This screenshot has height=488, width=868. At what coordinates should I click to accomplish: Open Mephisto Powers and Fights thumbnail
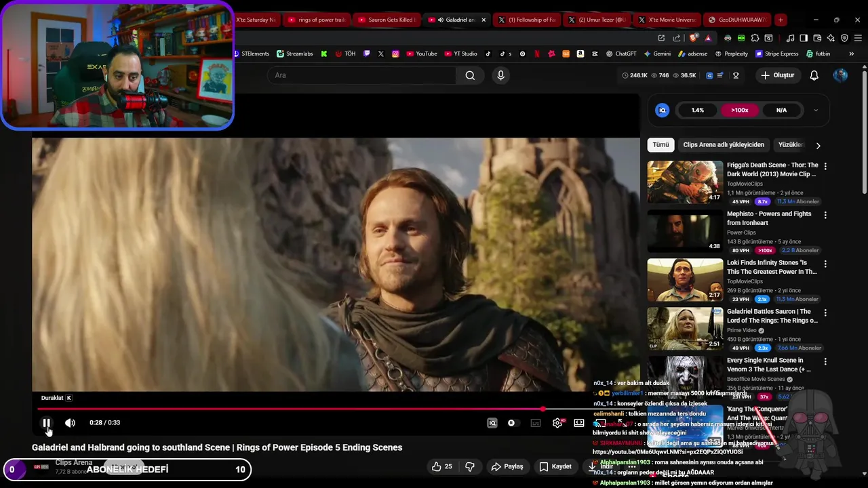(685, 230)
